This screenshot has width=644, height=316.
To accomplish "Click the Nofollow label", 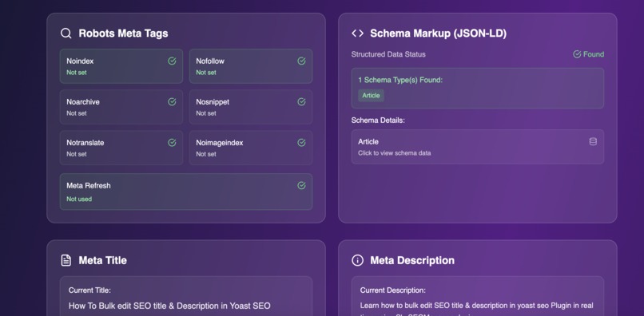I will (x=210, y=61).
